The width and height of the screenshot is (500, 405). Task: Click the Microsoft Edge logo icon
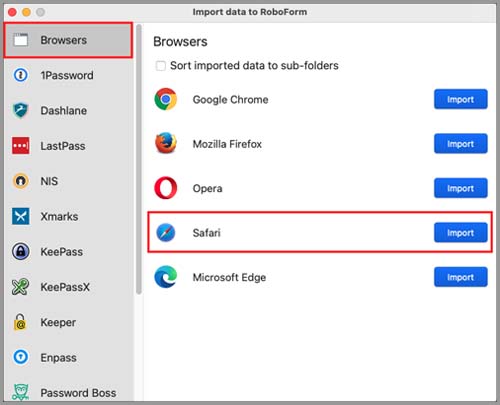click(166, 277)
